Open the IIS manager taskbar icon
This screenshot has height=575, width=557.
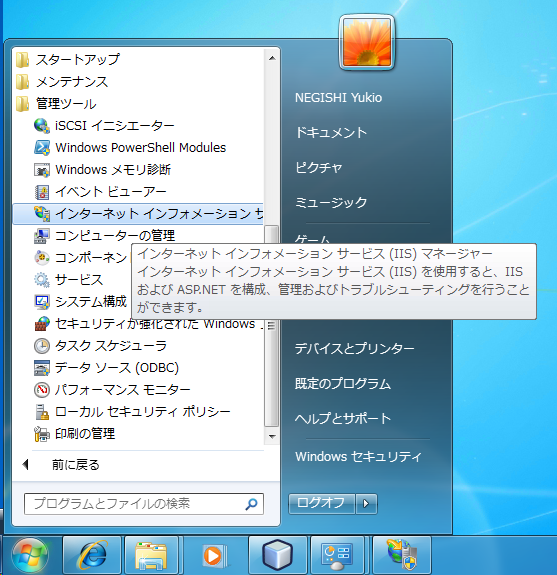pos(402,556)
